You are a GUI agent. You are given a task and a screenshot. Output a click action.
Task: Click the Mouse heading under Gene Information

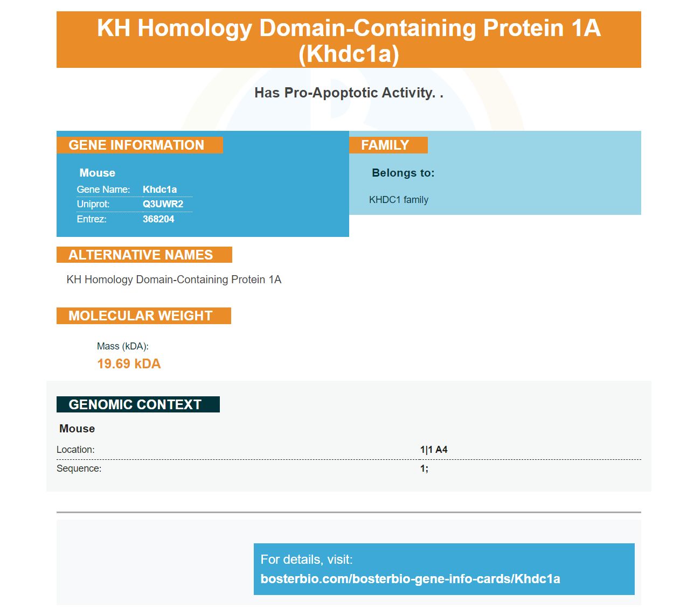click(x=98, y=173)
